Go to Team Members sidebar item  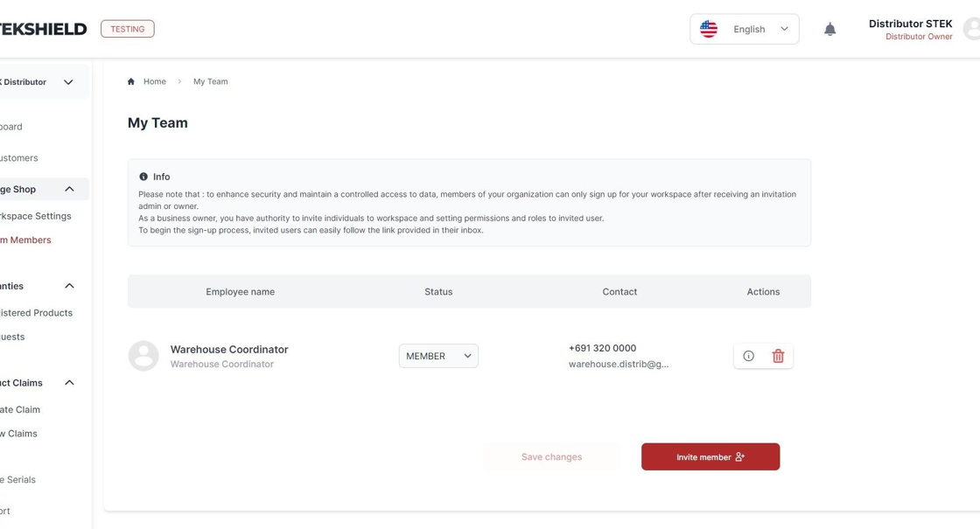point(25,240)
